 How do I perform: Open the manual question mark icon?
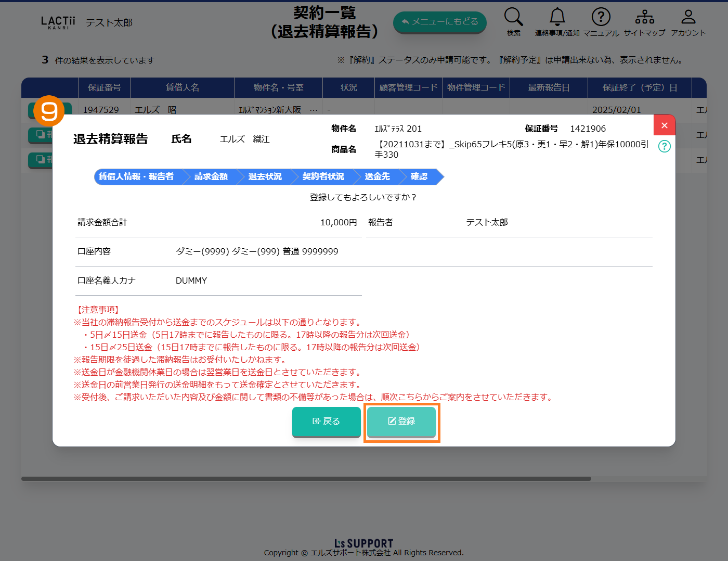601,17
